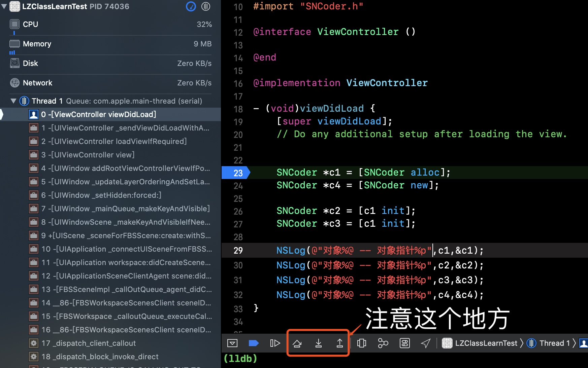Step into the current call
This screenshot has height=368, width=588.
pos(318,343)
